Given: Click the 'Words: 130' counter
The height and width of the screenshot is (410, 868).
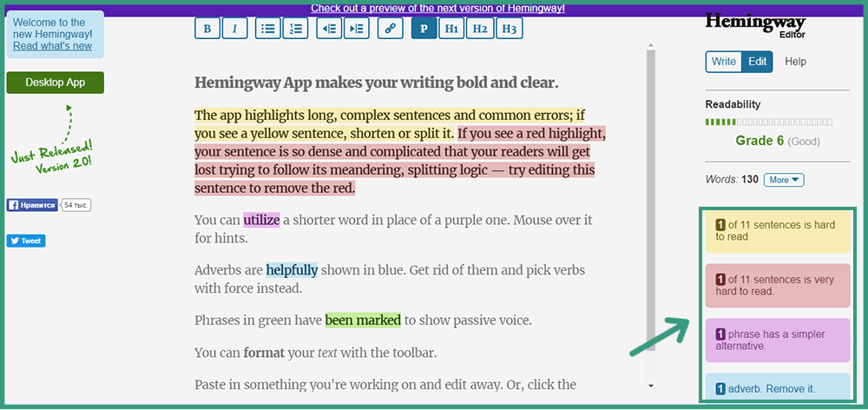Looking at the screenshot, I should point(732,180).
